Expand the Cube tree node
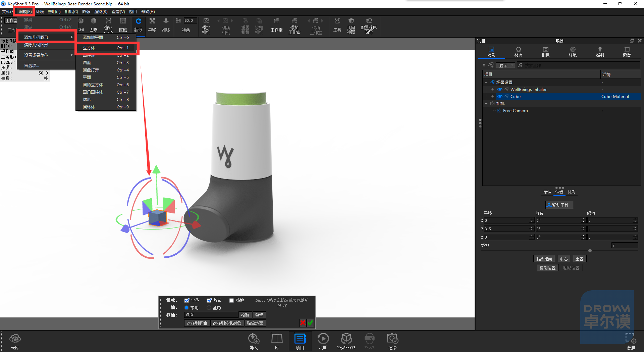Image resolution: width=644 pixels, height=352 pixels. tap(492, 97)
